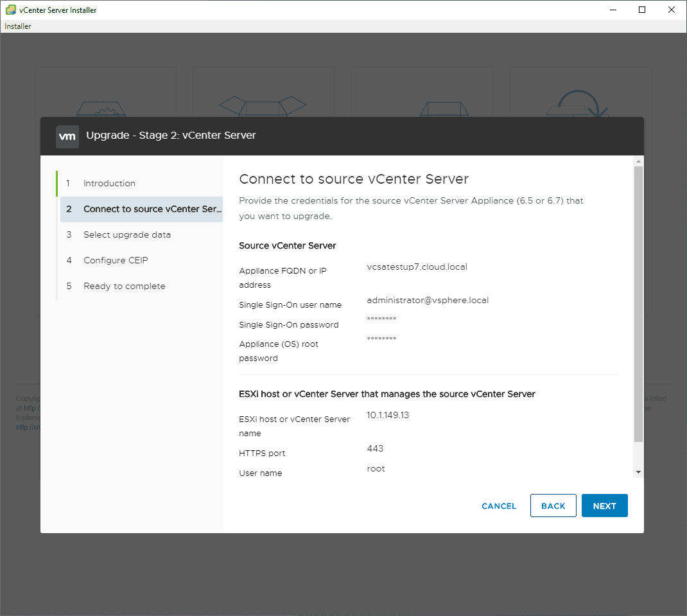Click the Appliance FQDN field showing vcsatestup7.cloud.local

pyautogui.click(x=417, y=267)
